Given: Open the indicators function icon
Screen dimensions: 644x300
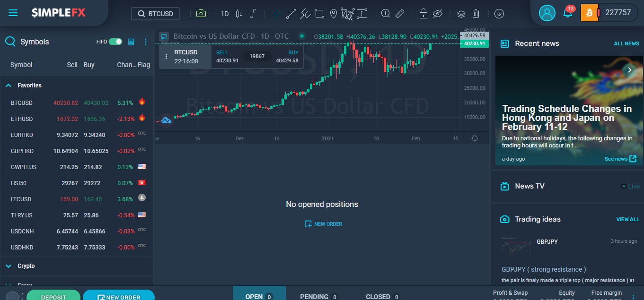Looking at the screenshot, I should coord(253,14).
